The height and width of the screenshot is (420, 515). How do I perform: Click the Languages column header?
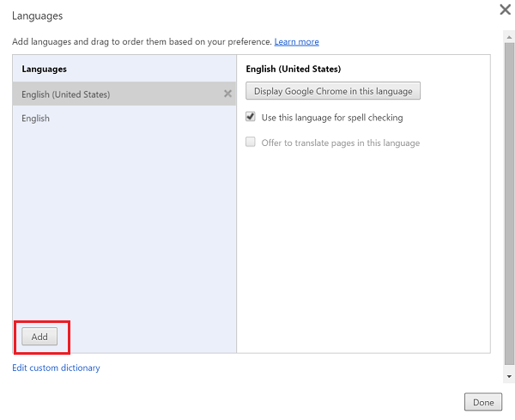coord(45,69)
